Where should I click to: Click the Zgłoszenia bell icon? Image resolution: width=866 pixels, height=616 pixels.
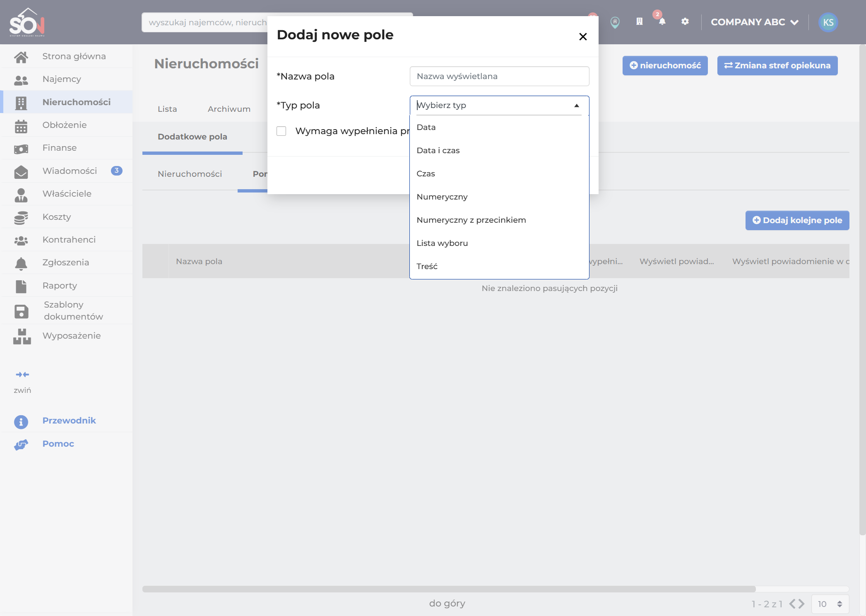point(21,263)
